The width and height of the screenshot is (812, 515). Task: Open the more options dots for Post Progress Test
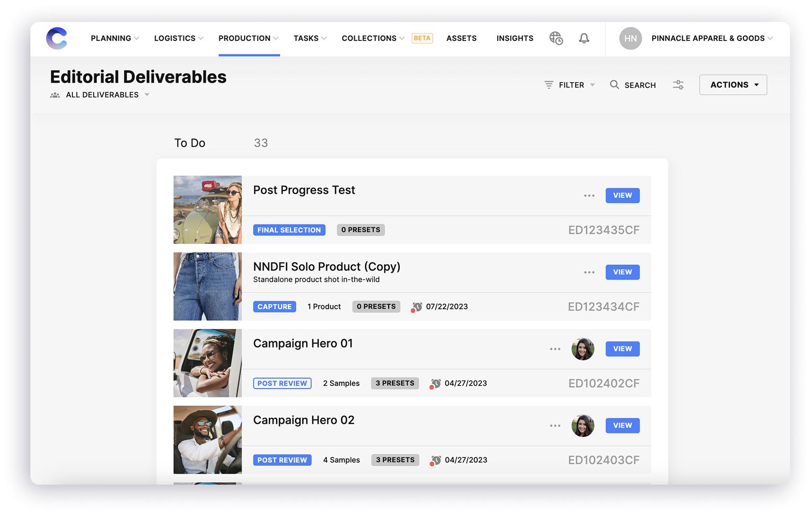(589, 195)
